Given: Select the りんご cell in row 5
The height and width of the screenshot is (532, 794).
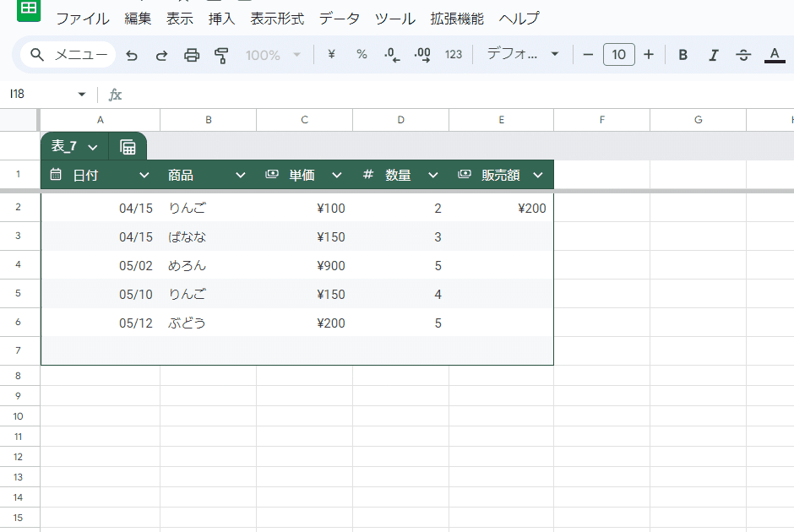Looking at the screenshot, I should (x=208, y=294).
